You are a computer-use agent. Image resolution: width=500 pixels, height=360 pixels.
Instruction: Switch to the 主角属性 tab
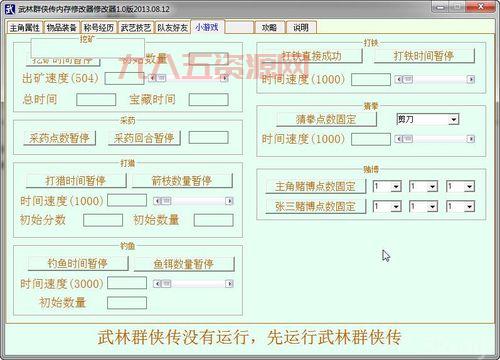pyautogui.click(x=25, y=28)
